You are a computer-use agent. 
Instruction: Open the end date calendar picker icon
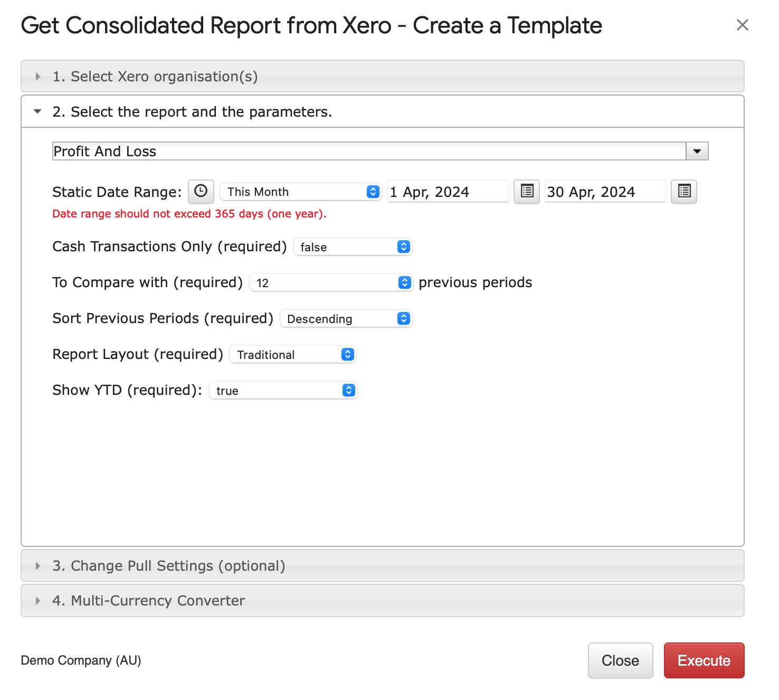tap(684, 191)
